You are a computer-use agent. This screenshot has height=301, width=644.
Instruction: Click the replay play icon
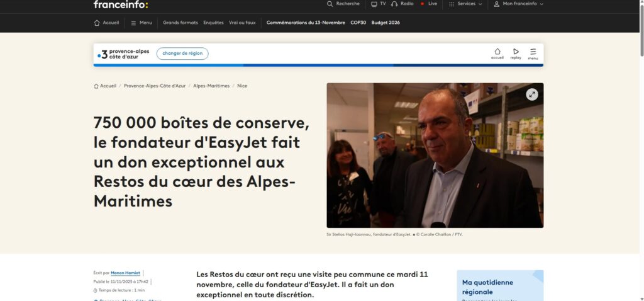click(x=516, y=52)
